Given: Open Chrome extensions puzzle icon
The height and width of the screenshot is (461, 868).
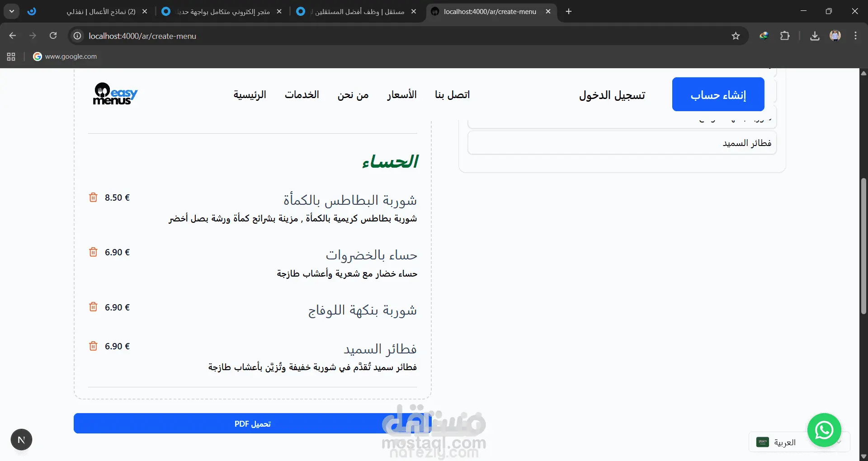Looking at the screenshot, I should point(785,36).
